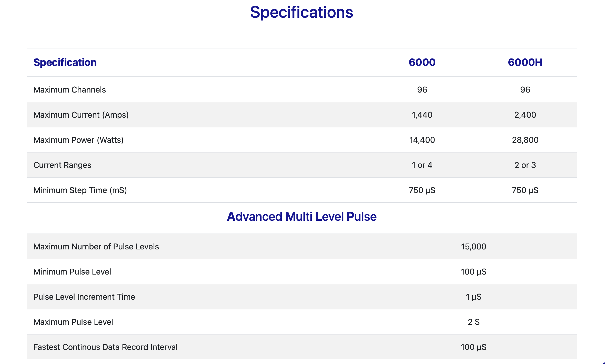Click the Specifications page heading
The height and width of the screenshot is (364, 605).
pos(301,12)
